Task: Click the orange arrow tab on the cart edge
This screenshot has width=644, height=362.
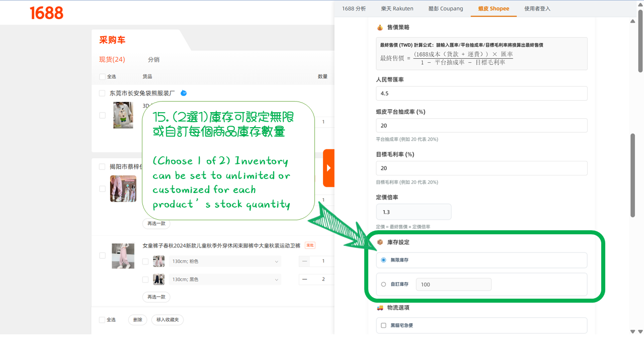Action: pos(330,168)
